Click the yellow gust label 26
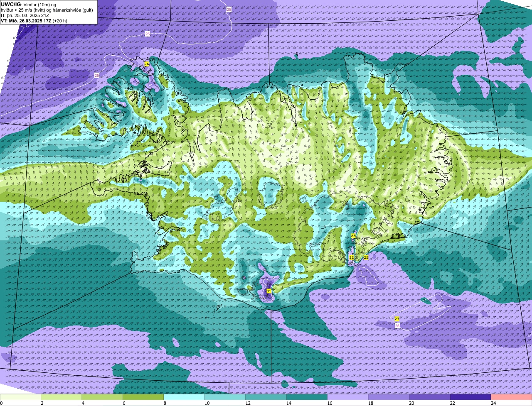This screenshot has height=406, width=532. (x=147, y=64)
